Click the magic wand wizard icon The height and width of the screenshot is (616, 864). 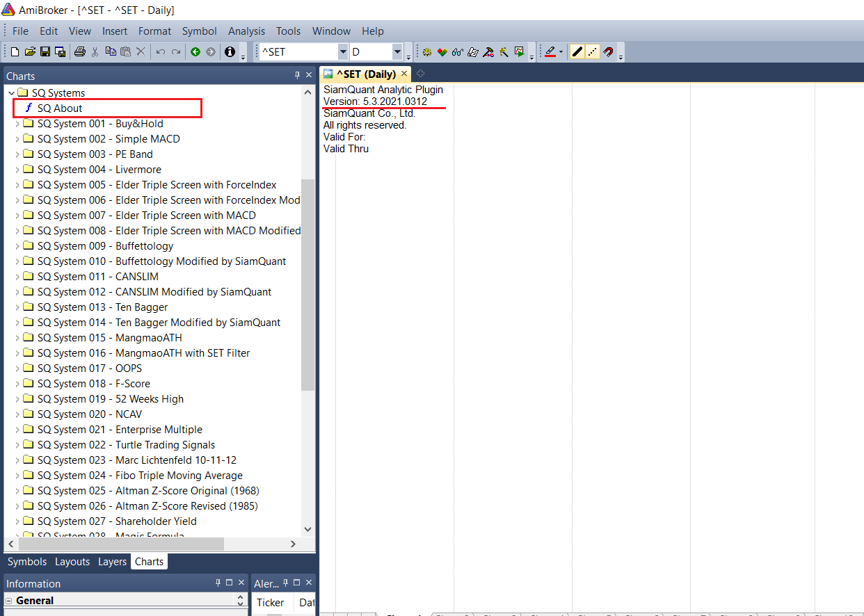pyautogui.click(x=504, y=52)
